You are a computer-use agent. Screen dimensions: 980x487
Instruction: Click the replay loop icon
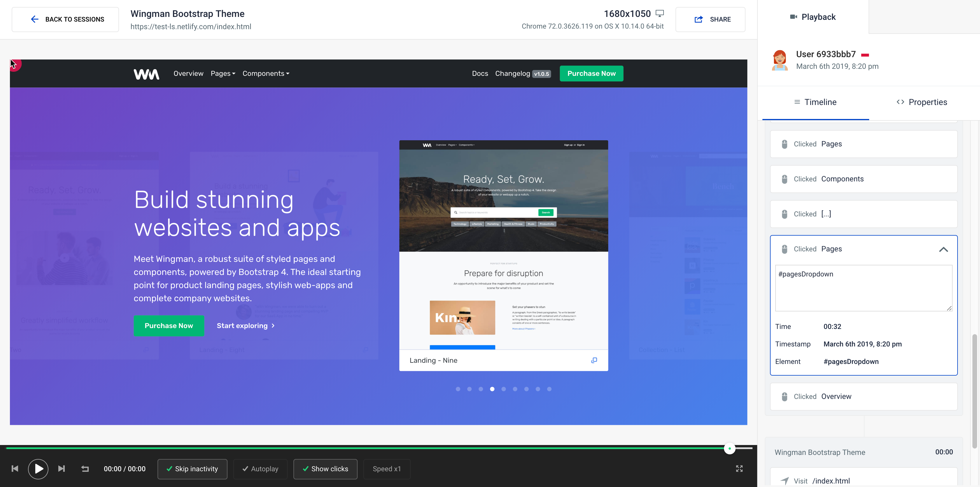[x=85, y=469]
